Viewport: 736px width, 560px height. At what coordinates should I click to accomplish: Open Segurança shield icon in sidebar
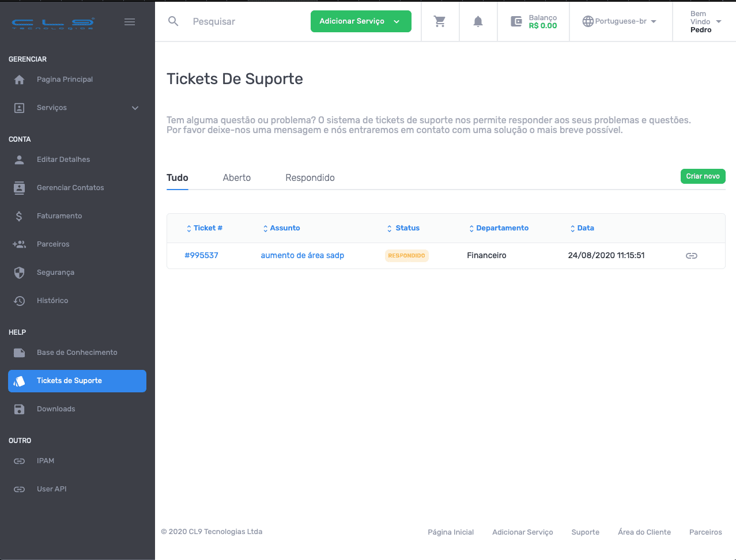click(x=20, y=273)
